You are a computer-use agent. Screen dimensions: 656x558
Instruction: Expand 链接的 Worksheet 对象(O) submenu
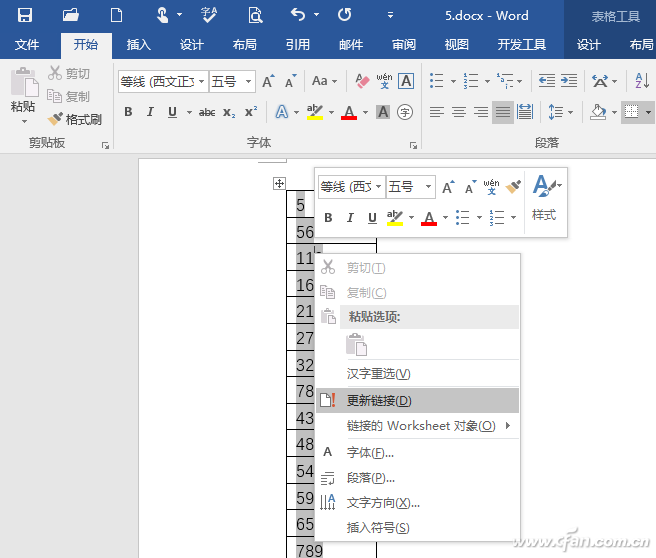417,426
